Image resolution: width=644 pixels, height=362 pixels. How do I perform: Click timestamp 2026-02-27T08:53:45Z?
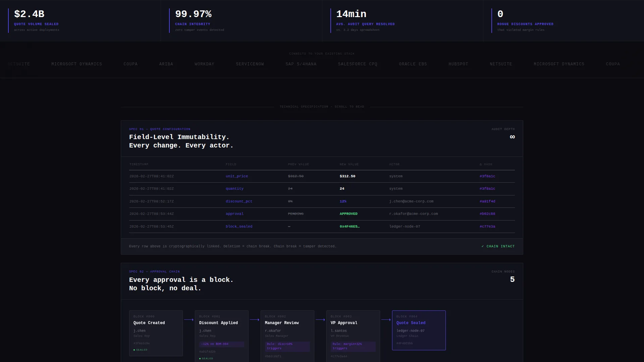click(x=152, y=227)
